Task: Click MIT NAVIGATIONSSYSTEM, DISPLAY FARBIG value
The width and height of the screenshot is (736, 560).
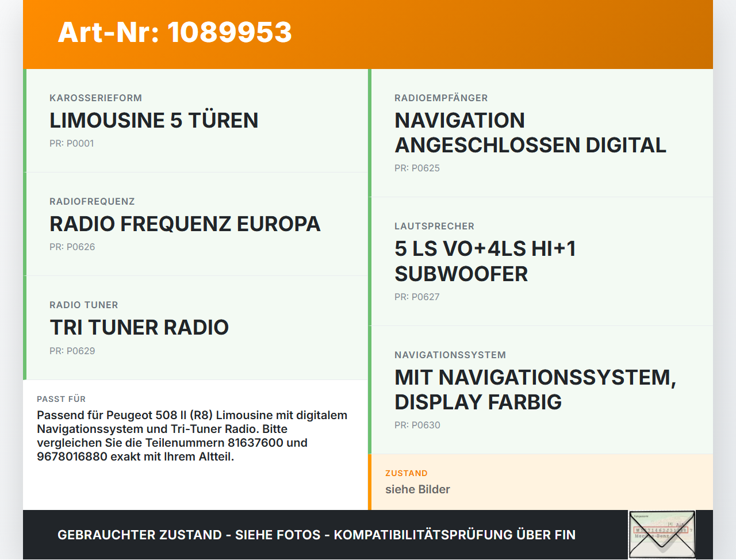Action: (535, 390)
